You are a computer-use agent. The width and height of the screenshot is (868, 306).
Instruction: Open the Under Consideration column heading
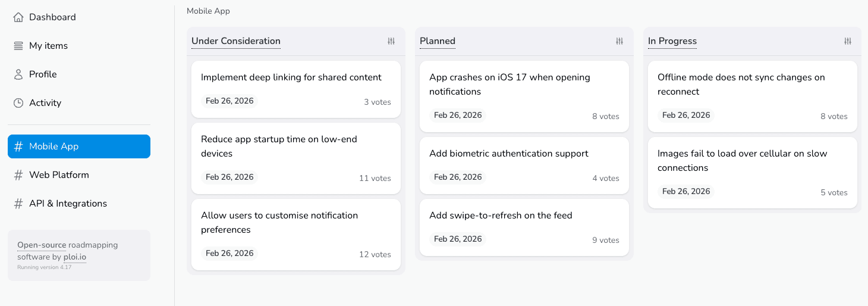(x=236, y=41)
